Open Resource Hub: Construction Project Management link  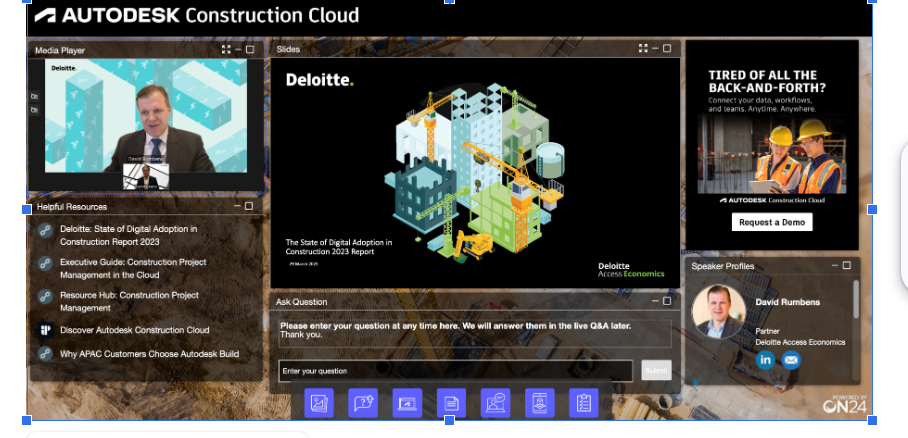(x=129, y=301)
